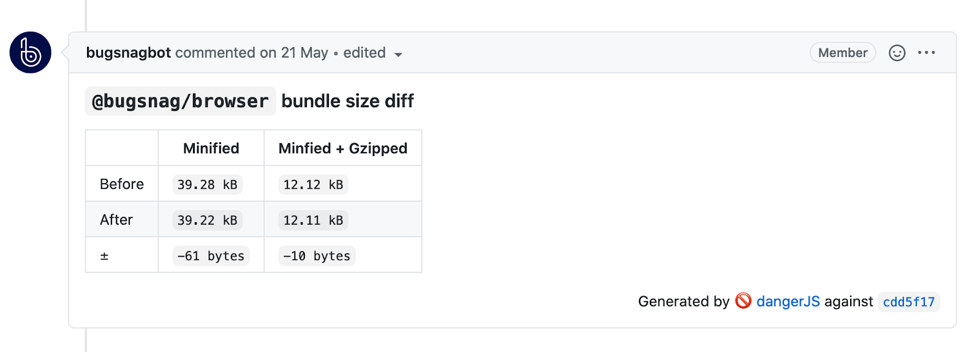Open the three-dot comment options menu

point(926,53)
